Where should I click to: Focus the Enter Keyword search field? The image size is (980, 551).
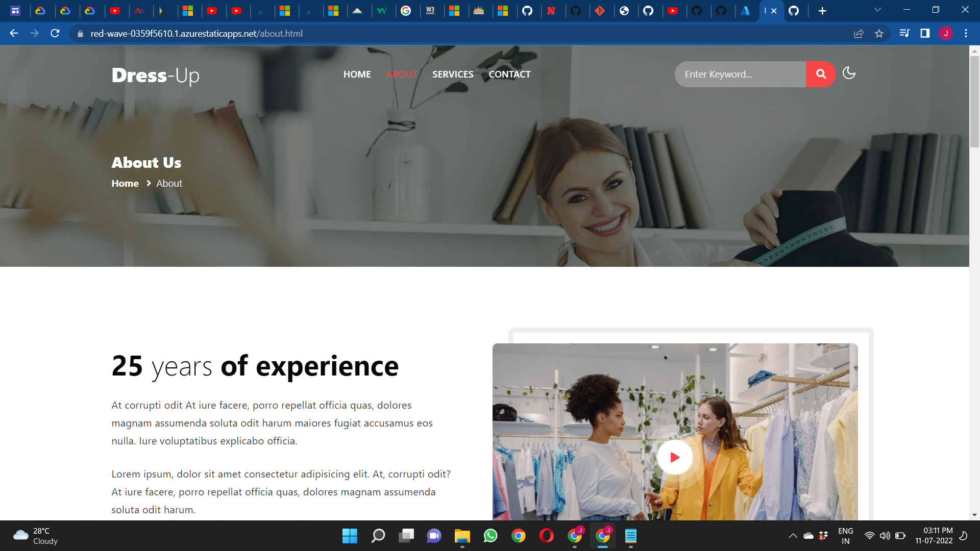(x=740, y=74)
